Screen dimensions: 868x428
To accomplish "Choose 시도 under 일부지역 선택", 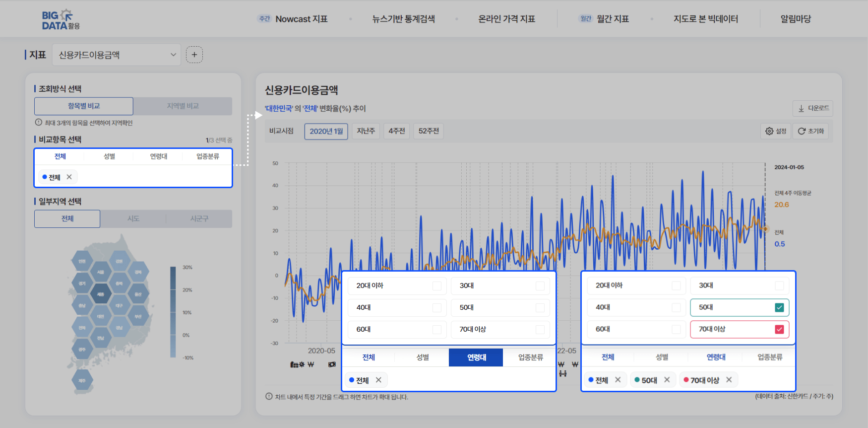I will click(133, 218).
